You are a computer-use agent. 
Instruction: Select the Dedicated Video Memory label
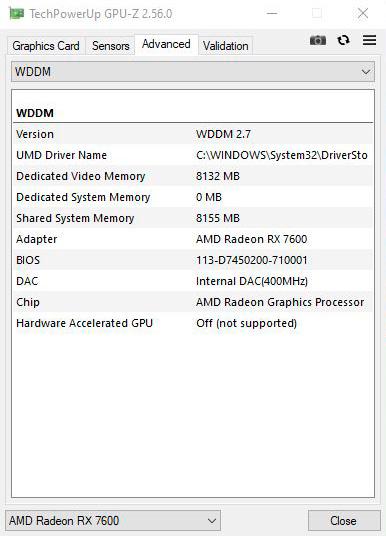click(81, 176)
